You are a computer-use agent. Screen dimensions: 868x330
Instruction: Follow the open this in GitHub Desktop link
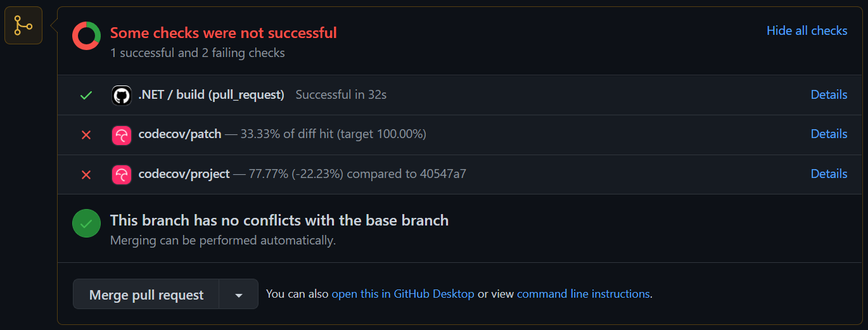click(402, 294)
